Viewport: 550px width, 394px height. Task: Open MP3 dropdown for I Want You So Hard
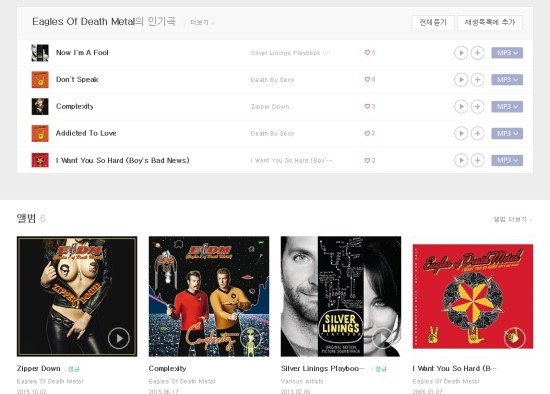(507, 160)
